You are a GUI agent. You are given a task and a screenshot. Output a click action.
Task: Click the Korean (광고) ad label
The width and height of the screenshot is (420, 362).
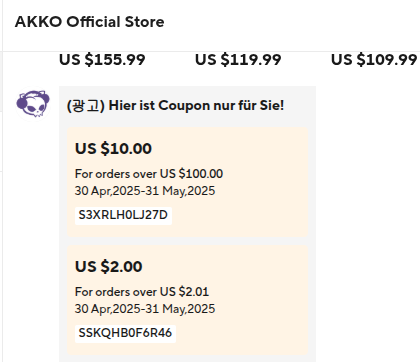(x=86, y=106)
